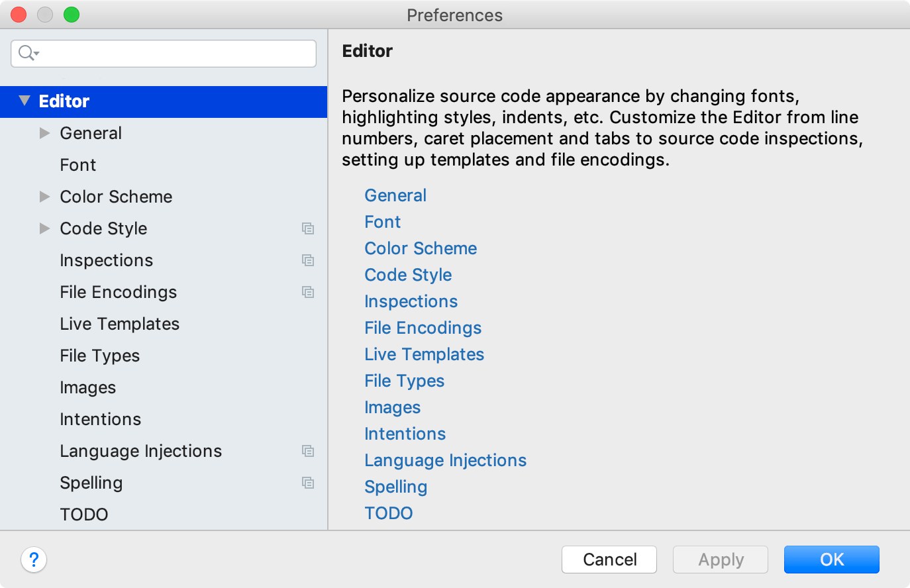Image resolution: width=910 pixels, height=588 pixels.
Task: Expand the Color Scheme tree node
Action: [x=44, y=197]
